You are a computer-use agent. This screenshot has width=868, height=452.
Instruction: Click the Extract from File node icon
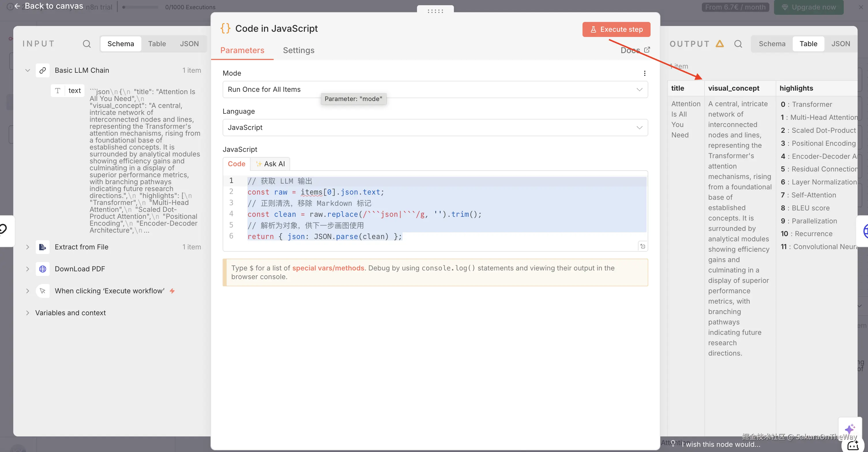click(43, 247)
